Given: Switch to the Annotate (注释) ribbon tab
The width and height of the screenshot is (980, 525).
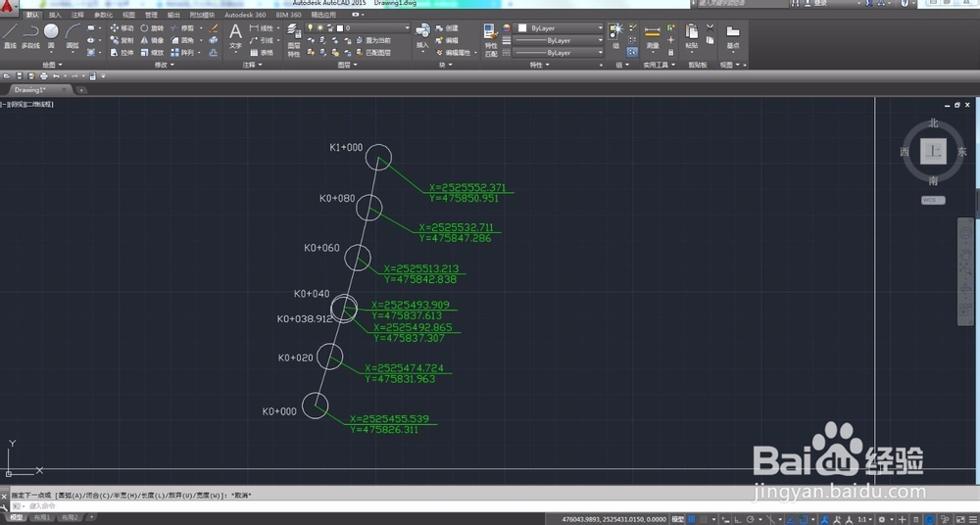Looking at the screenshot, I should coord(77,15).
